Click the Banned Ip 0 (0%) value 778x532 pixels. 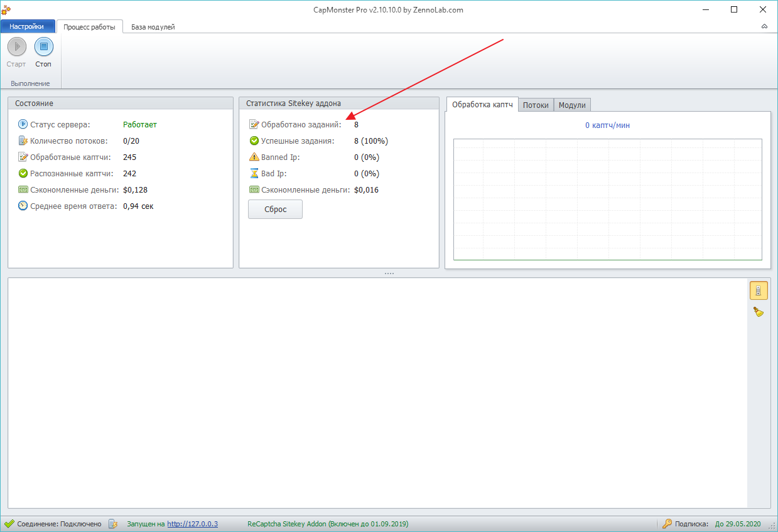pos(367,157)
